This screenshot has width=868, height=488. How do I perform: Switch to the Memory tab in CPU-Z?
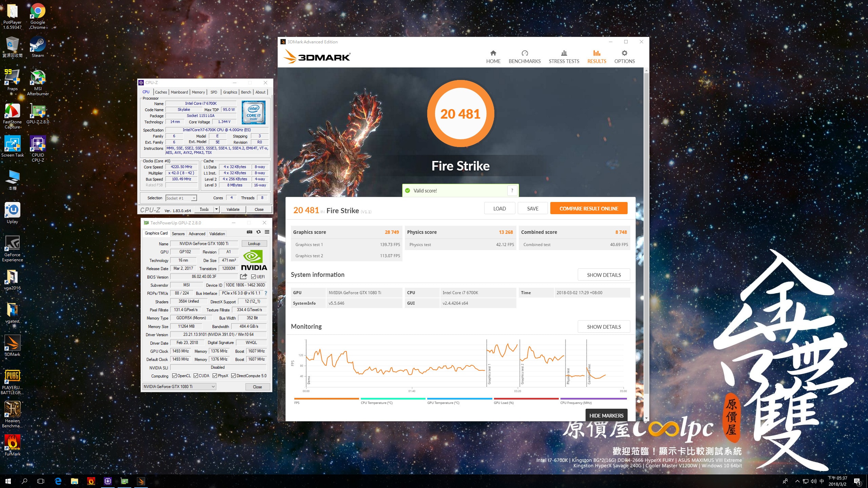click(x=198, y=92)
